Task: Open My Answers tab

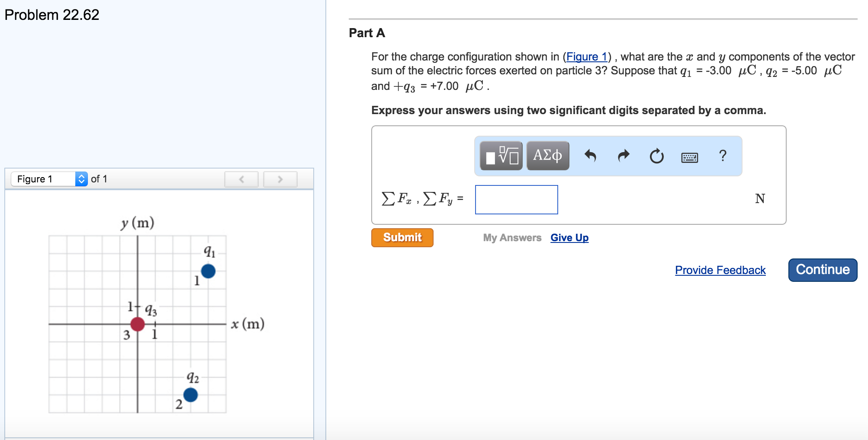Action: [512, 238]
